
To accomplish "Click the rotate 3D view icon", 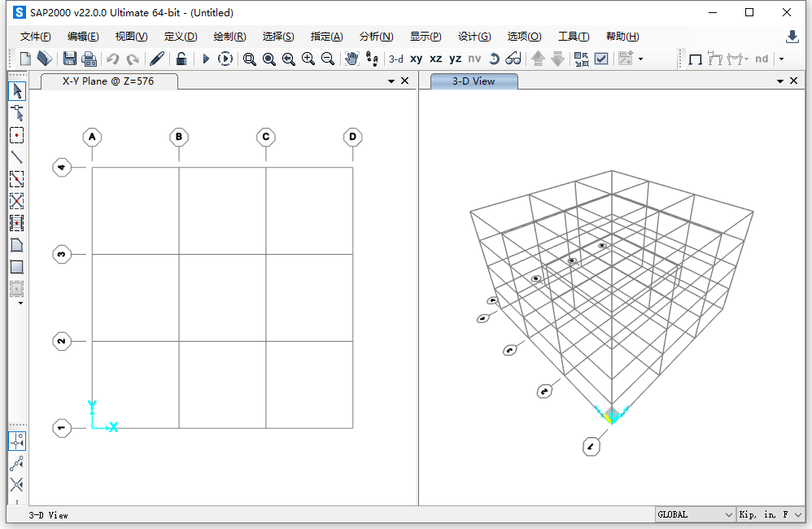I will click(x=494, y=59).
